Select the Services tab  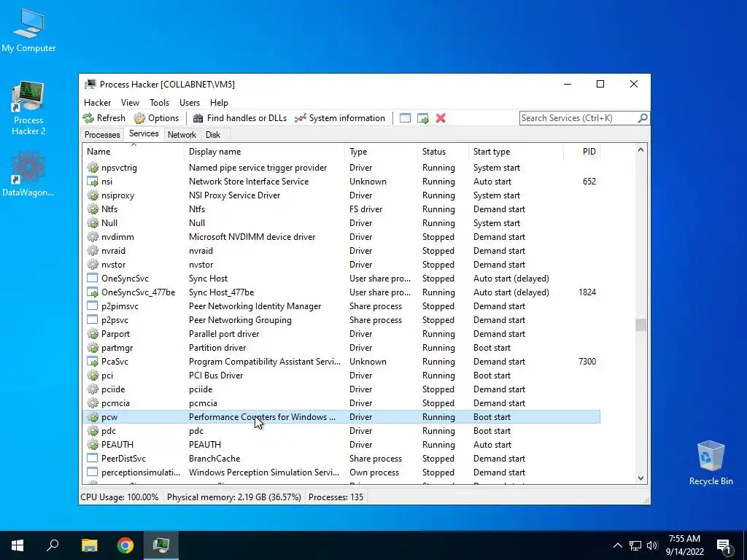point(144,134)
